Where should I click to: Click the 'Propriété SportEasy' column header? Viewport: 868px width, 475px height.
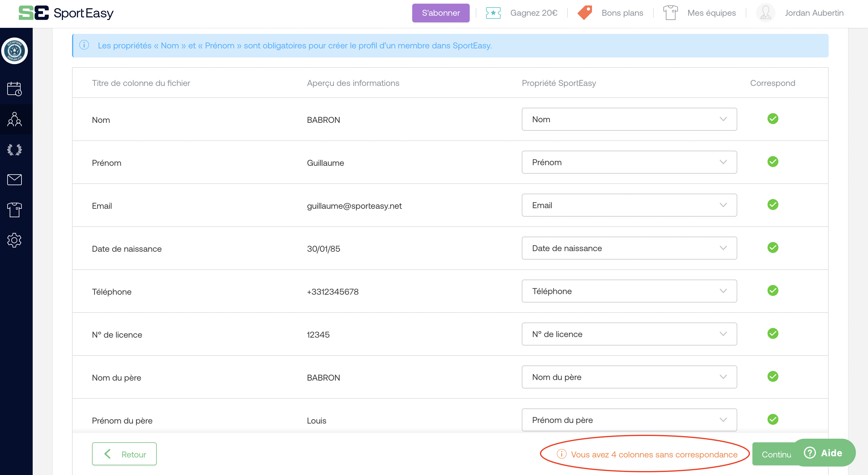click(x=559, y=83)
